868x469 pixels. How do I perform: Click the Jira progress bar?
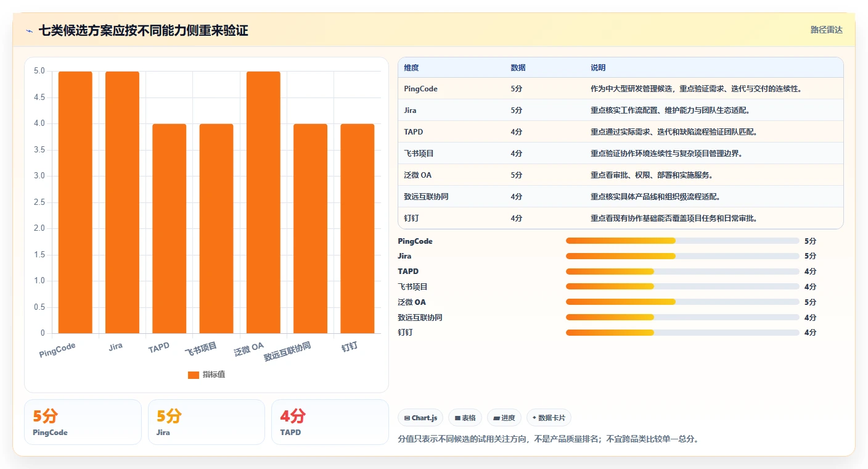pos(682,256)
